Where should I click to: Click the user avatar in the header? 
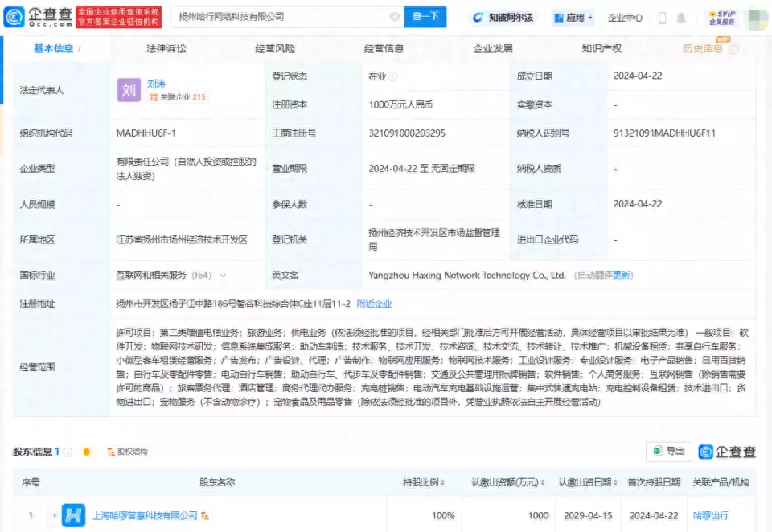click(x=757, y=18)
